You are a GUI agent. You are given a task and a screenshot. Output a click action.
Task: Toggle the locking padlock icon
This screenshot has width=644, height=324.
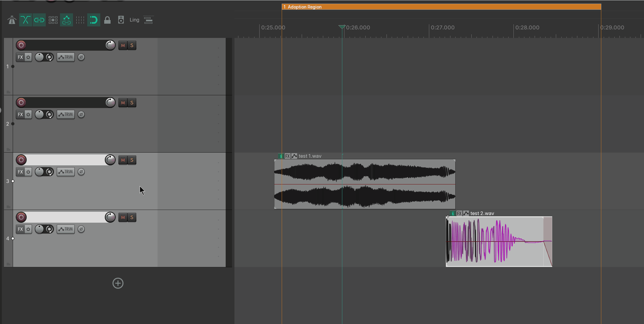tap(107, 20)
